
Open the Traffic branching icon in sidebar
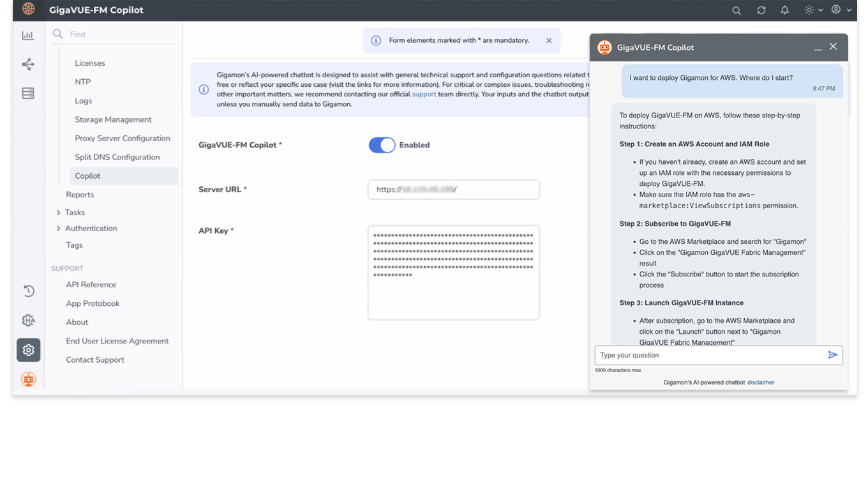pos(28,64)
